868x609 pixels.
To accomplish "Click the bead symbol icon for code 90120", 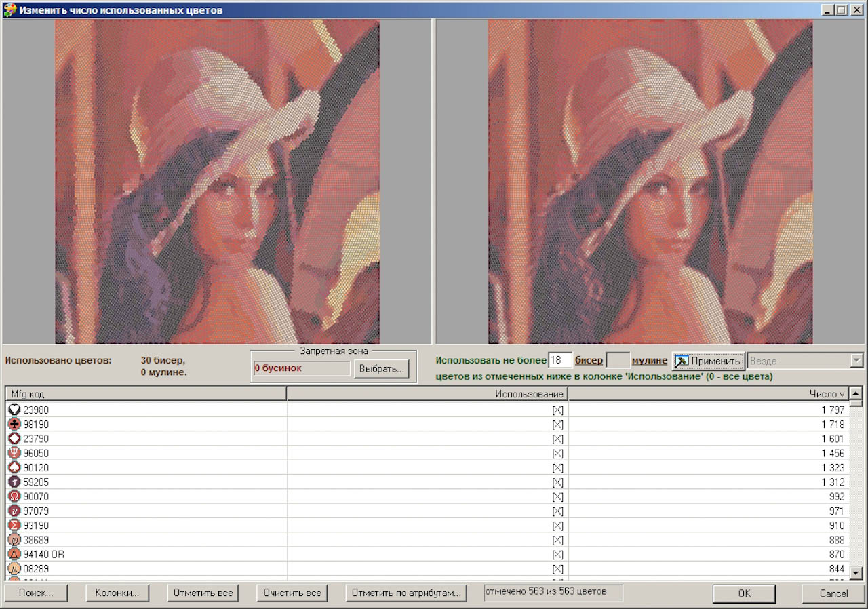I will pos(15,467).
